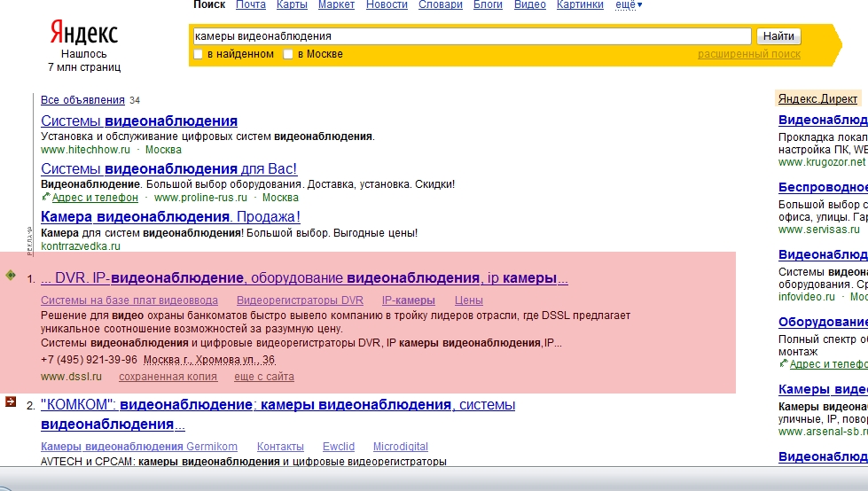This screenshot has height=491, width=868.
Task: Open 'Контакты' sitelink
Action: tap(280, 447)
